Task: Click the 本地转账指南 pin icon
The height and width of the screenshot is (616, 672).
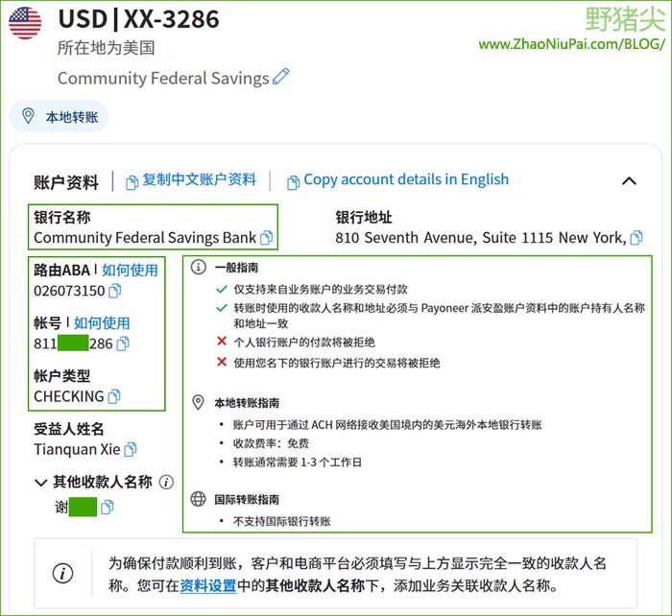Action: point(198,402)
